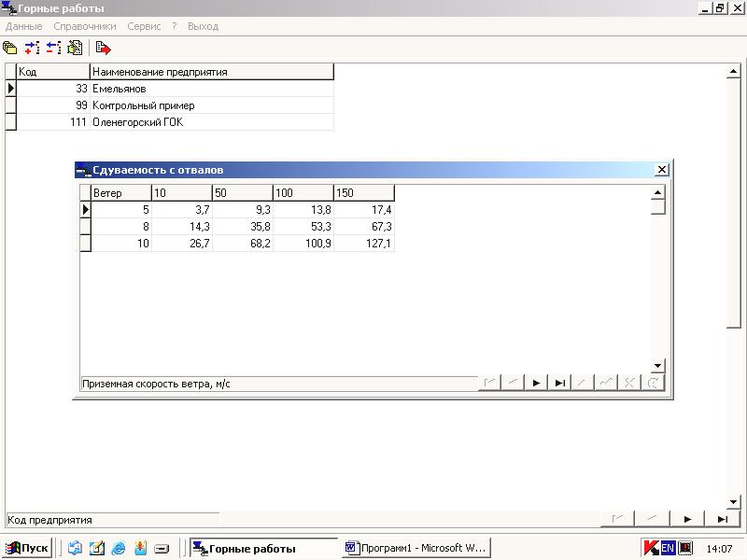Viewport: 747px width, 560px height.
Task: Open the Пуск start menu
Action: point(27,548)
